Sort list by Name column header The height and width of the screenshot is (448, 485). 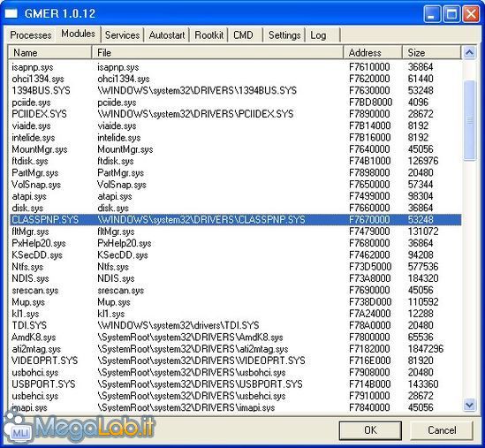pyautogui.click(x=50, y=53)
